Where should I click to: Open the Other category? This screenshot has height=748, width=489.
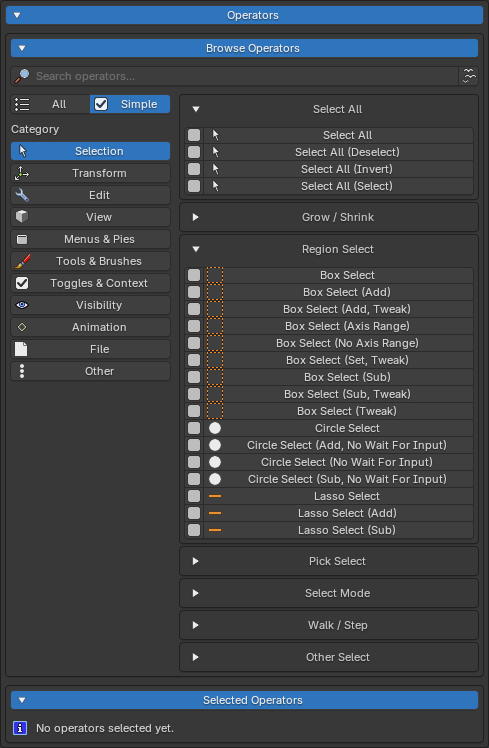[91, 371]
